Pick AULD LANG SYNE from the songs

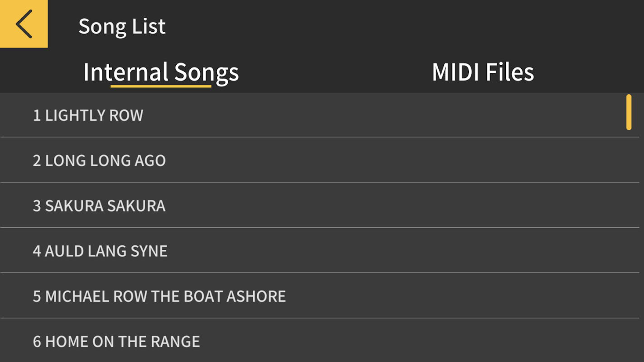pyautogui.click(x=100, y=251)
